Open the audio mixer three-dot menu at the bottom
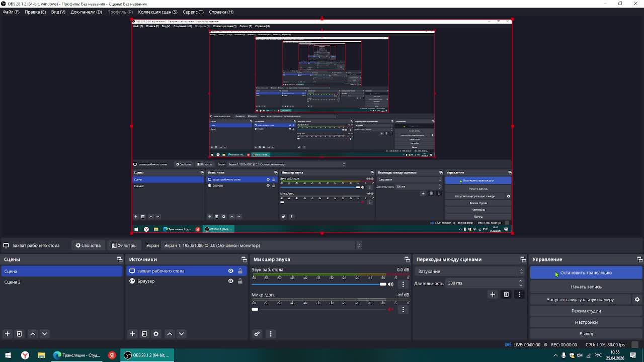Screen dimensions: 644x362 tap(271, 334)
